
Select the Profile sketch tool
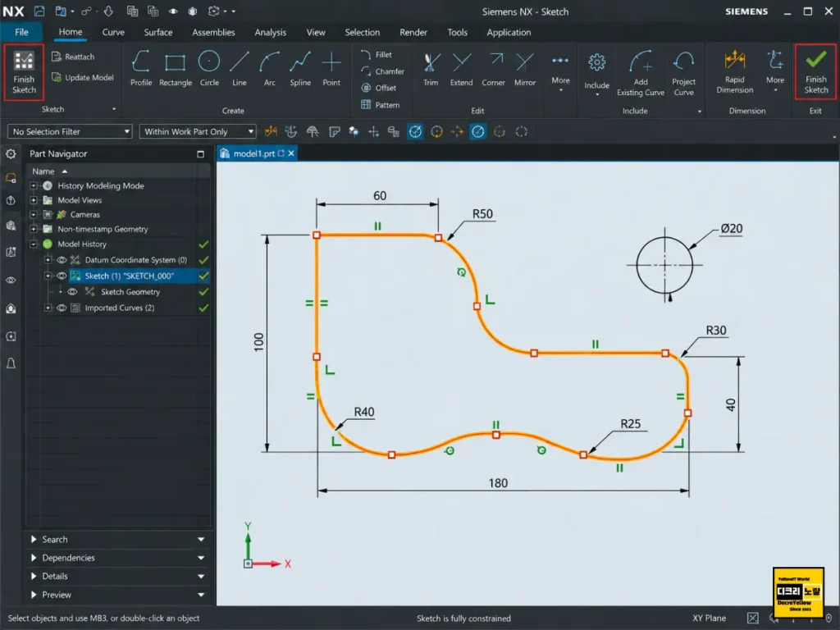tap(141, 68)
